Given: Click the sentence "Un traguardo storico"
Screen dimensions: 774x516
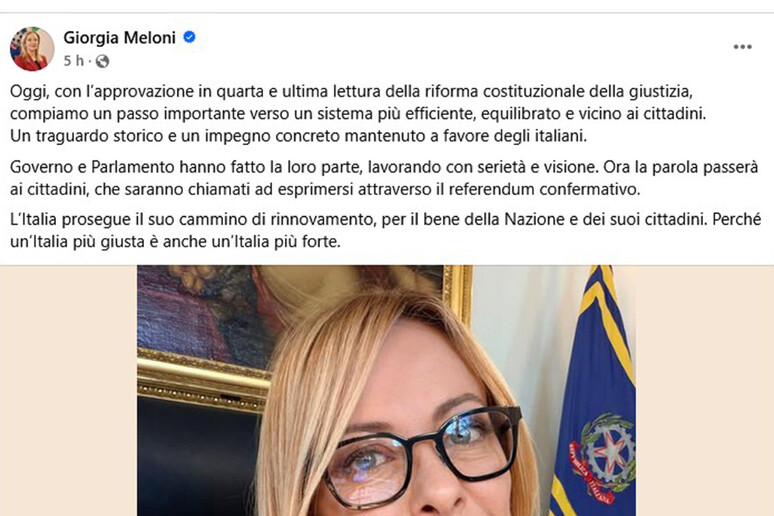Looking at the screenshot, I should [x=298, y=136].
